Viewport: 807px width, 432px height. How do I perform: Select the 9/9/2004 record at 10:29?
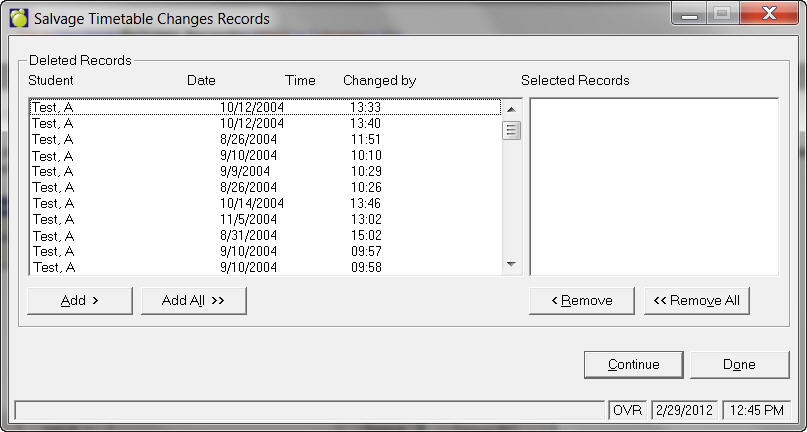pyautogui.click(x=264, y=171)
